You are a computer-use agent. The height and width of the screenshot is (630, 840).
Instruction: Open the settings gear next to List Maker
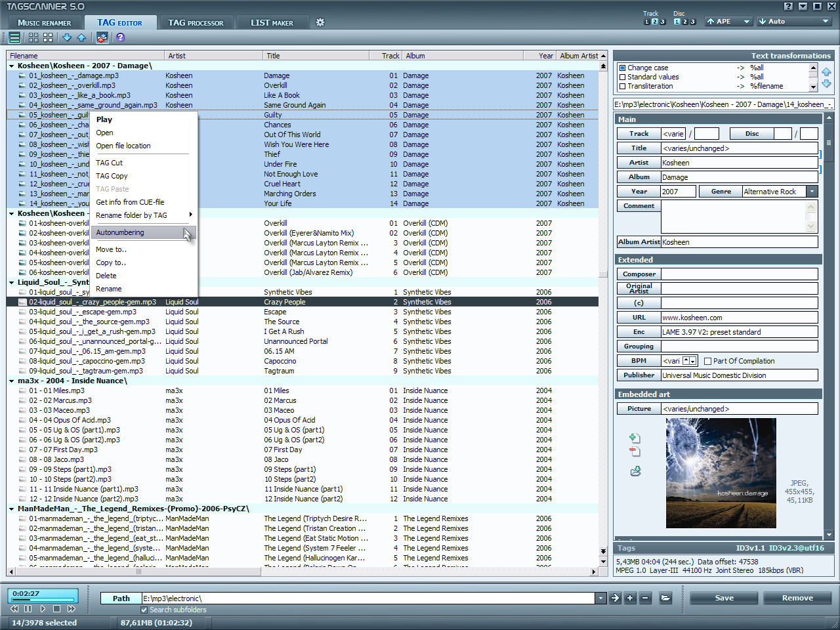(320, 22)
